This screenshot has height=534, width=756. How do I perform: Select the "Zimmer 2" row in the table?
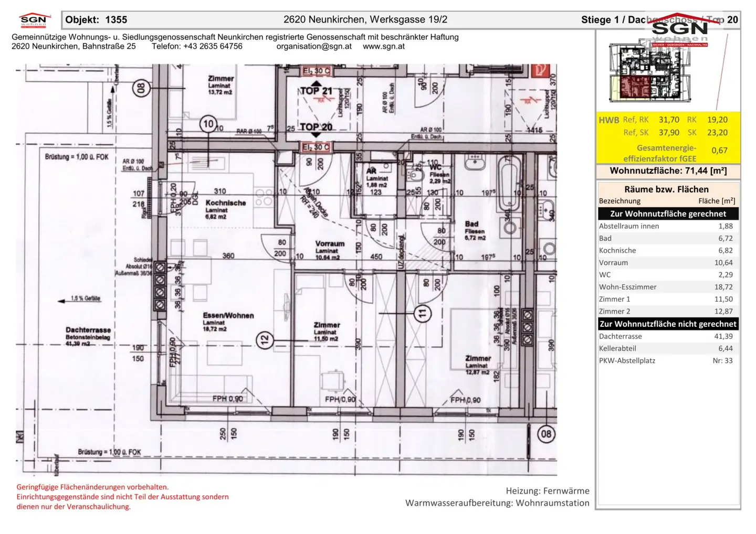[668, 311]
